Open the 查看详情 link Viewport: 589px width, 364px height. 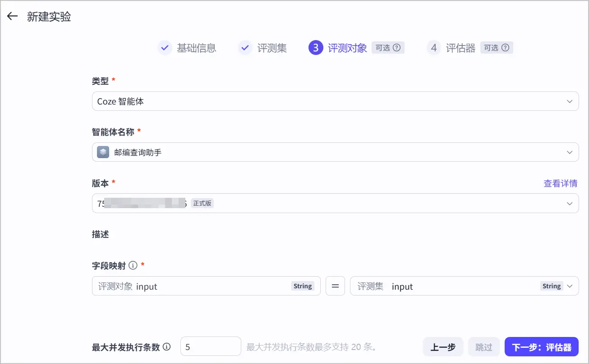click(x=561, y=183)
